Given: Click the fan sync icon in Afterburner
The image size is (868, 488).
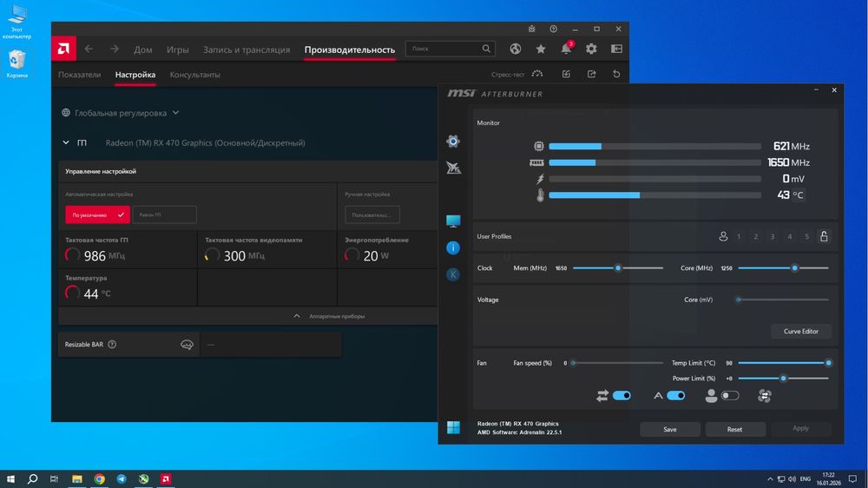Looking at the screenshot, I should coord(765,395).
